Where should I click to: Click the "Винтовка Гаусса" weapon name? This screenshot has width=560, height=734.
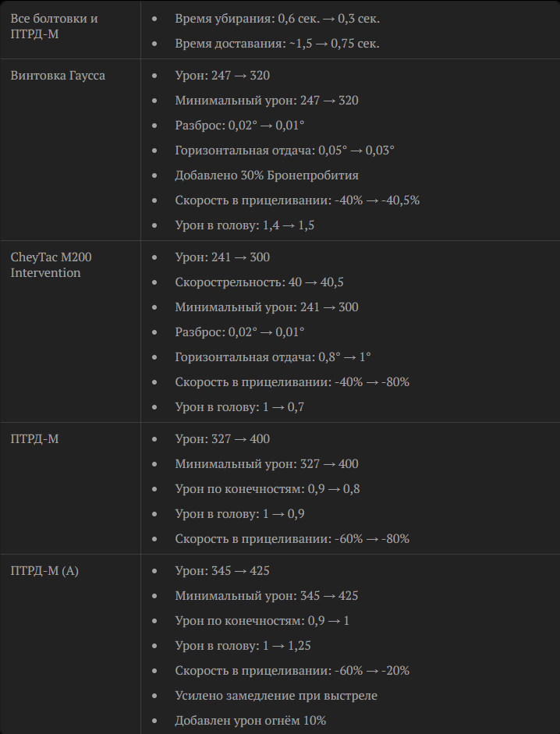click(x=58, y=76)
